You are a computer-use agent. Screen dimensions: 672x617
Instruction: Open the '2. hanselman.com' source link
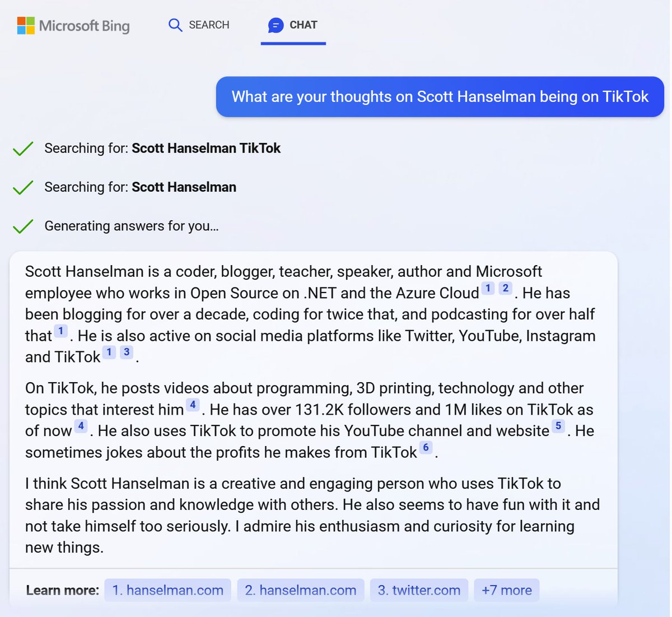tap(301, 590)
